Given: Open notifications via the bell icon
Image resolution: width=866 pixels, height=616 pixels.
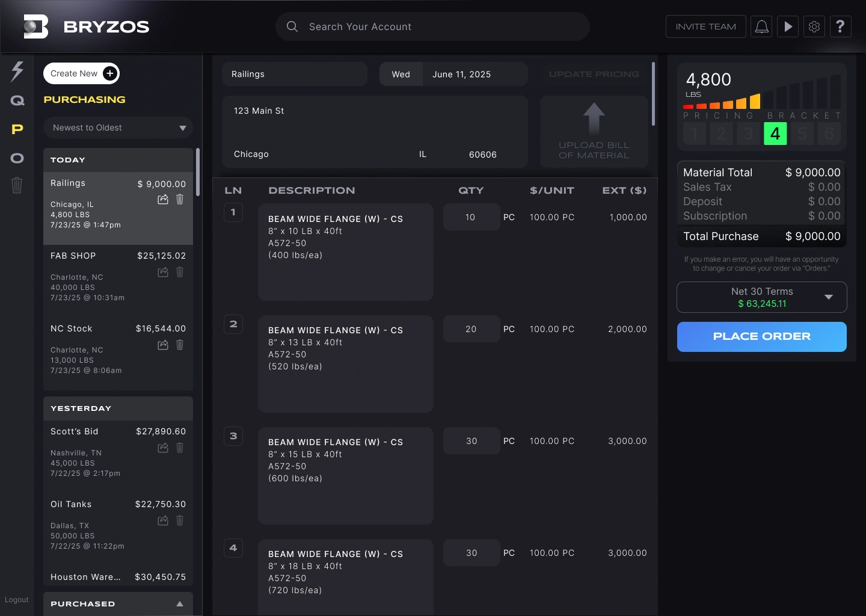Looking at the screenshot, I should (x=761, y=26).
